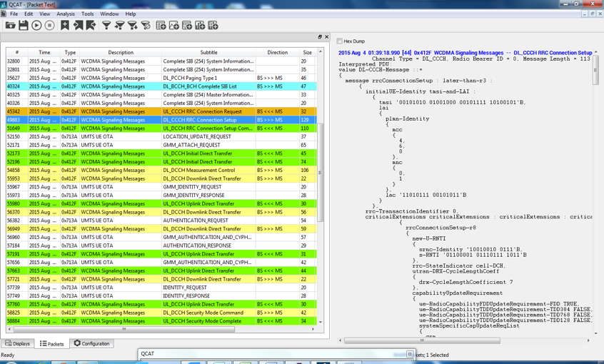
Task: Select GMM_IDENTITY_REQUEST packet row
Action: pyautogui.click(x=161, y=187)
